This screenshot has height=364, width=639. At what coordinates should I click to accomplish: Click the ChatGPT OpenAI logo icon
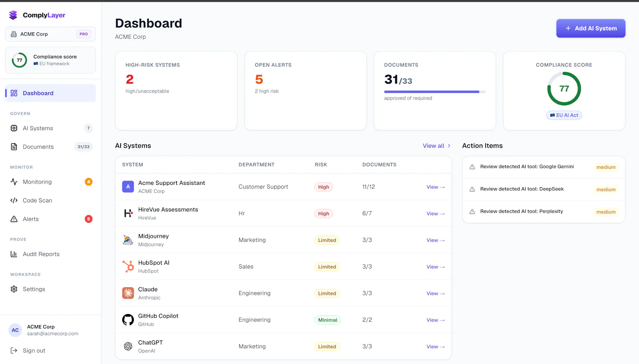128,346
